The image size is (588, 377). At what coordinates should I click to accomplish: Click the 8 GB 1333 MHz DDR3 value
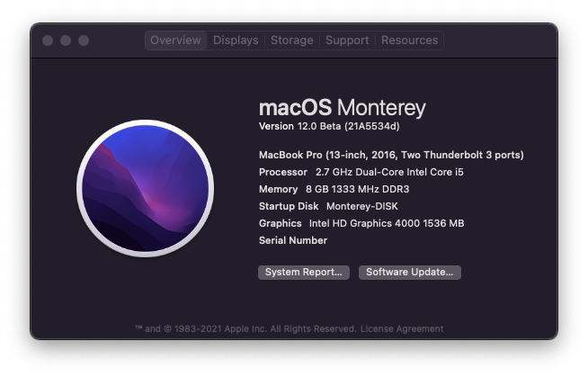click(357, 189)
